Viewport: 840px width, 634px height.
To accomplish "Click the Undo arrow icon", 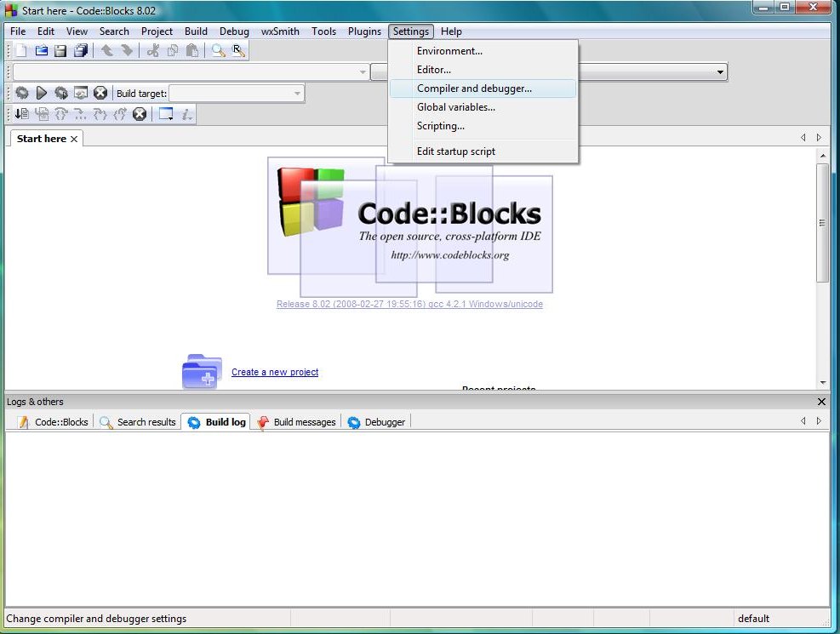I will click(x=107, y=51).
